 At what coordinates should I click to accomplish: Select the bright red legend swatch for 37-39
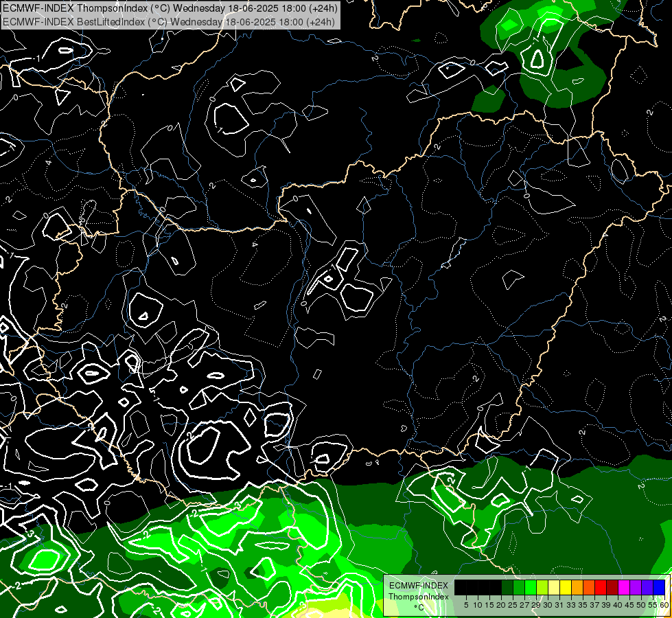coord(601,588)
